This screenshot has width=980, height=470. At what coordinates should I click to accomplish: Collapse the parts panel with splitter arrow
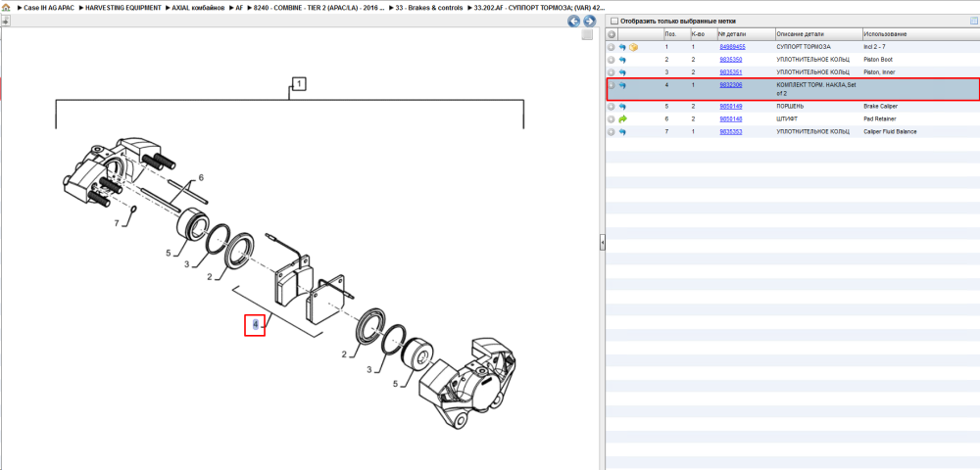(603, 242)
